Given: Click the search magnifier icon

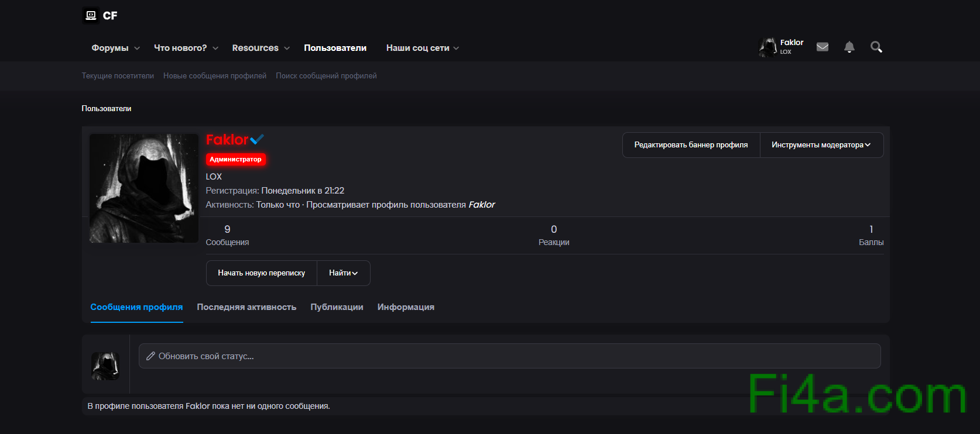Looking at the screenshot, I should 876,47.
